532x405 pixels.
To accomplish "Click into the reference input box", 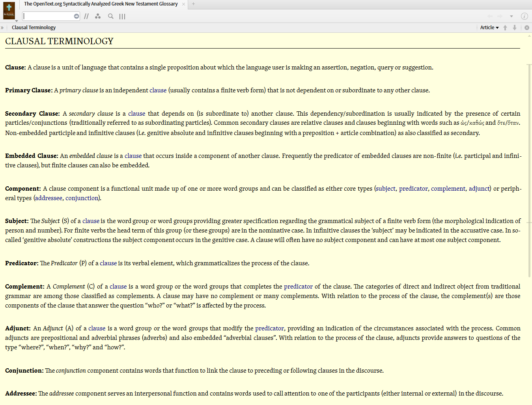I will (48, 16).
